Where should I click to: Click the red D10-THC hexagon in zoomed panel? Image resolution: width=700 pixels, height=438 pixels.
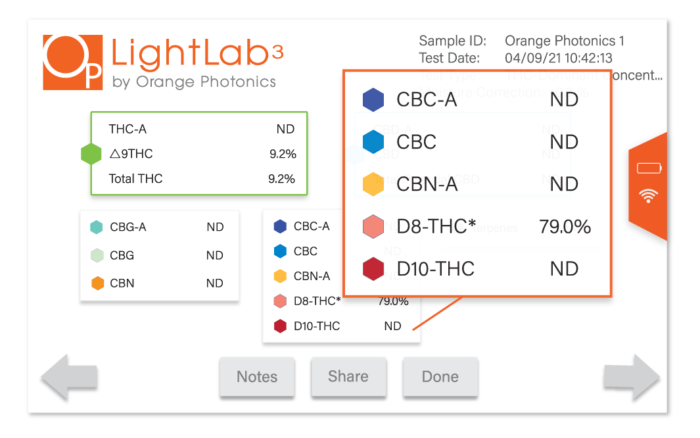(x=373, y=269)
